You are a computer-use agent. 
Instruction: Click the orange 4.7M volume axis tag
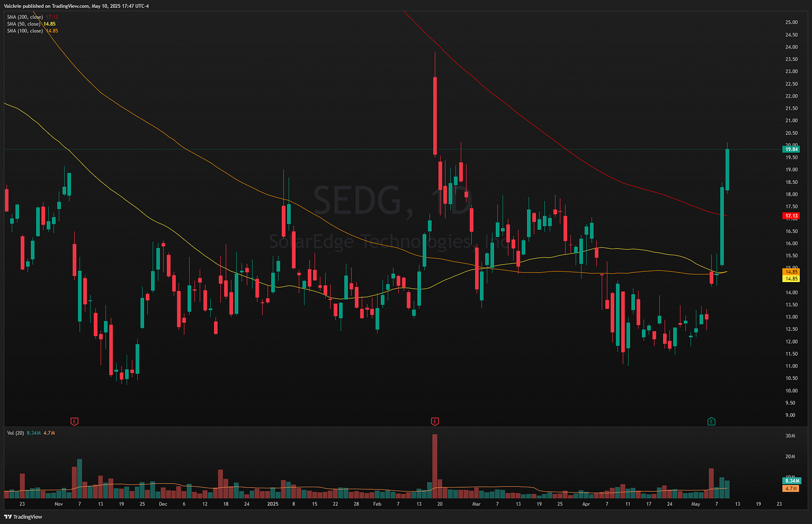click(791, 488)
